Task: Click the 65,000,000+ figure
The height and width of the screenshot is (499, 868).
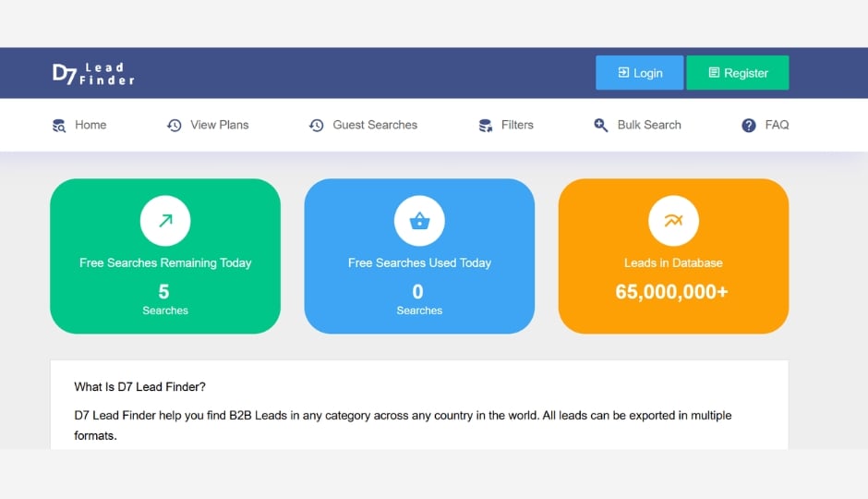Action: click(671, 291)
